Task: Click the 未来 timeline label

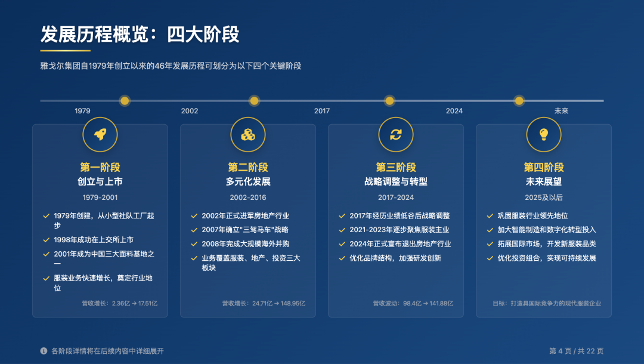Action: [562, 111]
